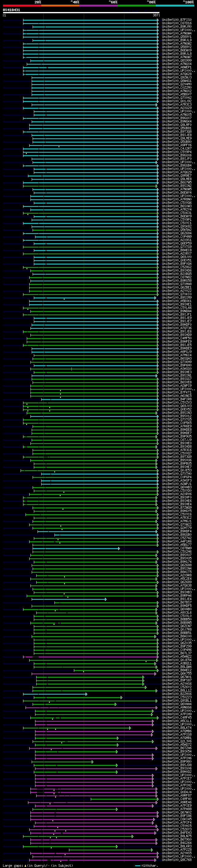This screenshot has width=197, height=868.
Task: Select hit label UniRef100_B9SV12
Action: pos(177,416)
